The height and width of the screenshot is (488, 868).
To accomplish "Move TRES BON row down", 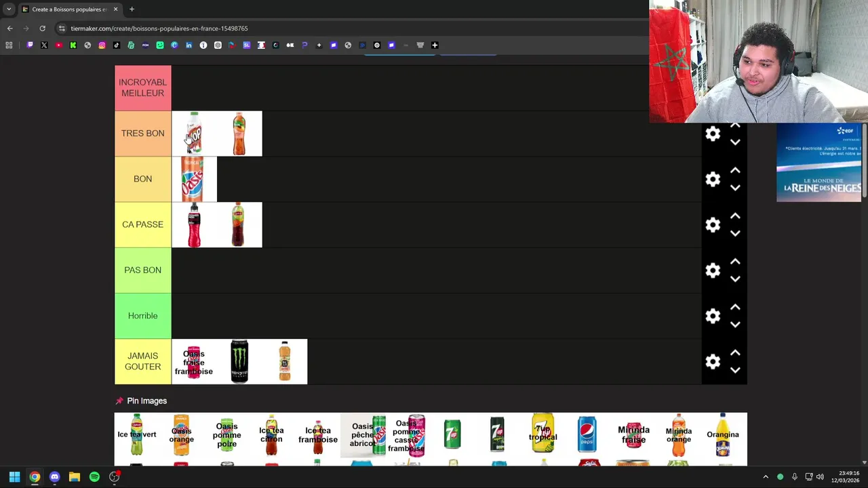I will pos(735,142).
